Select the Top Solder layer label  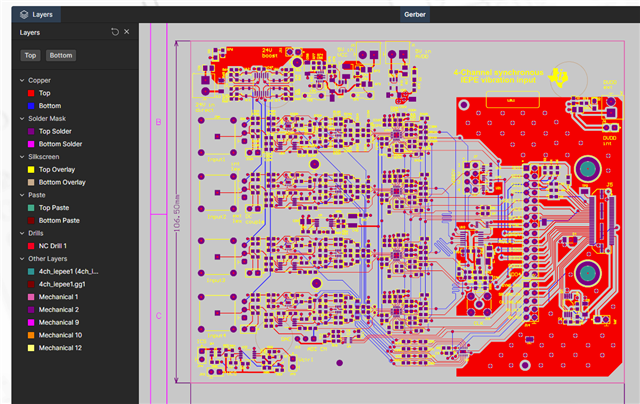(55, 131)
